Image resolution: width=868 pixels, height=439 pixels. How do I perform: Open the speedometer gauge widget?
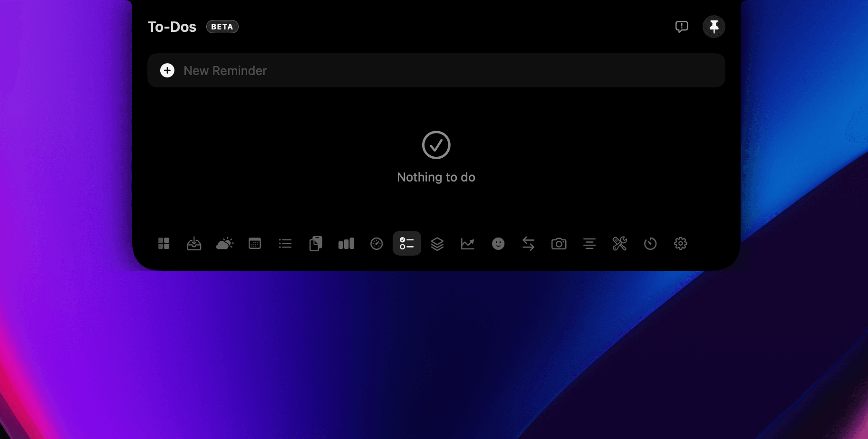(376, 244)
